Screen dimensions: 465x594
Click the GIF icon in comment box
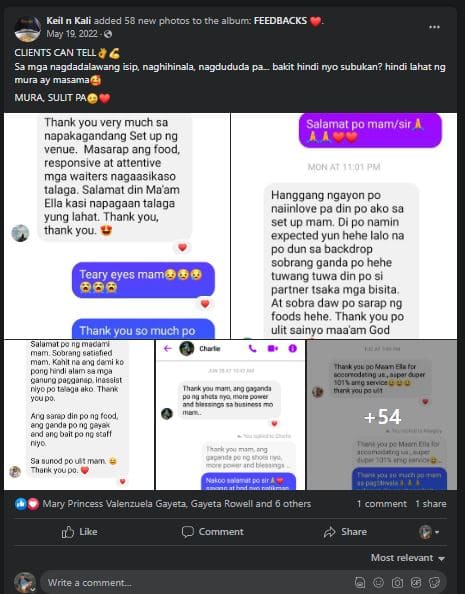pos(416,582)
